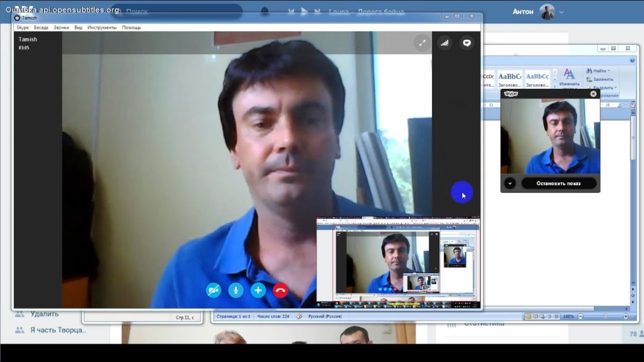Open the Инструменты menu
This screenshot has width=644, height=362.
(102, 28)
